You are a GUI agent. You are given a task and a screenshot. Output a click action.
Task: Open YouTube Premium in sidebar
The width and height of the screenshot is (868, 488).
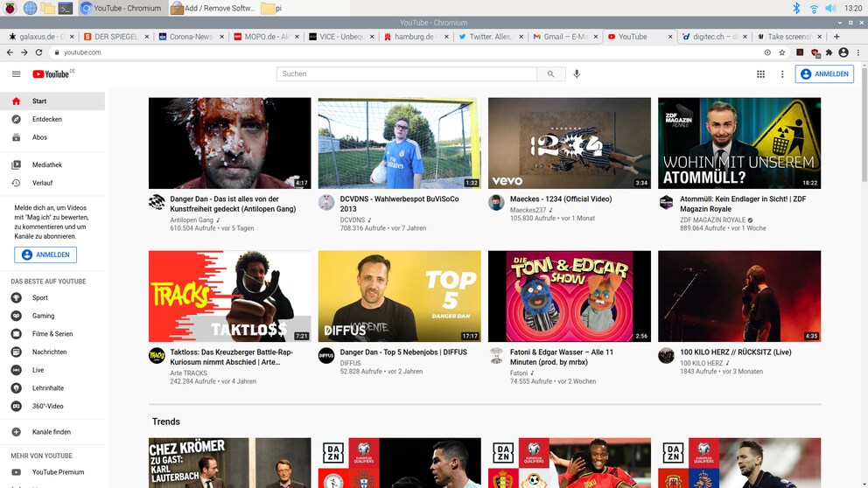52,472
